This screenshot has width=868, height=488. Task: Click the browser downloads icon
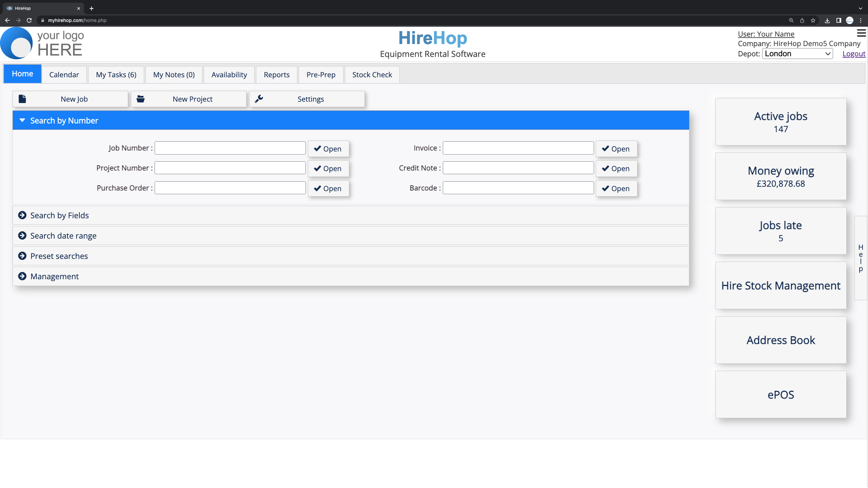[827, 20]
